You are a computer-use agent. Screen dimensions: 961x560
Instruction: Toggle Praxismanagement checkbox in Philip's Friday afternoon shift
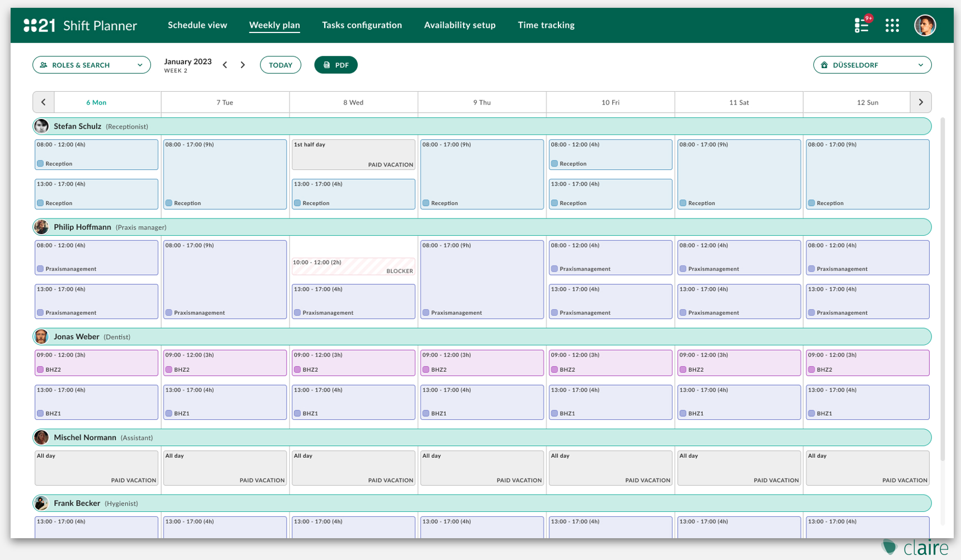click(555, 312)
